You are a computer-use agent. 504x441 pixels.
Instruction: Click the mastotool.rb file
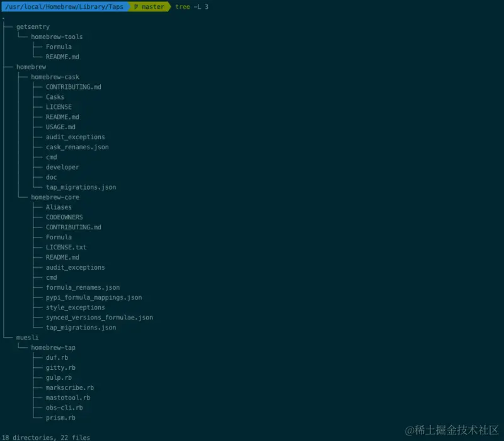68,398
